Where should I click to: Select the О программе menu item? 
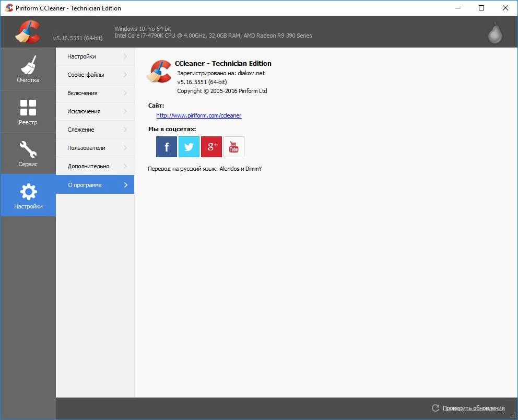point(95,185)
